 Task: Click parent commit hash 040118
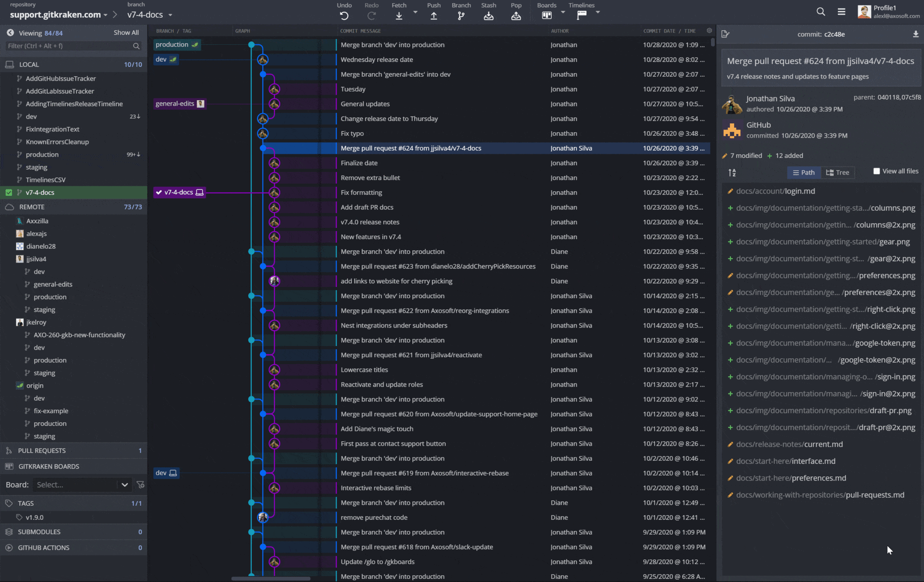point(887,97)
